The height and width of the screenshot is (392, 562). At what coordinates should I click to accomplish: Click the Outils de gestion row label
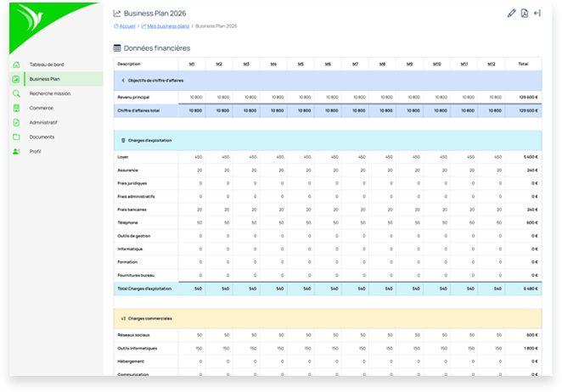134,236
